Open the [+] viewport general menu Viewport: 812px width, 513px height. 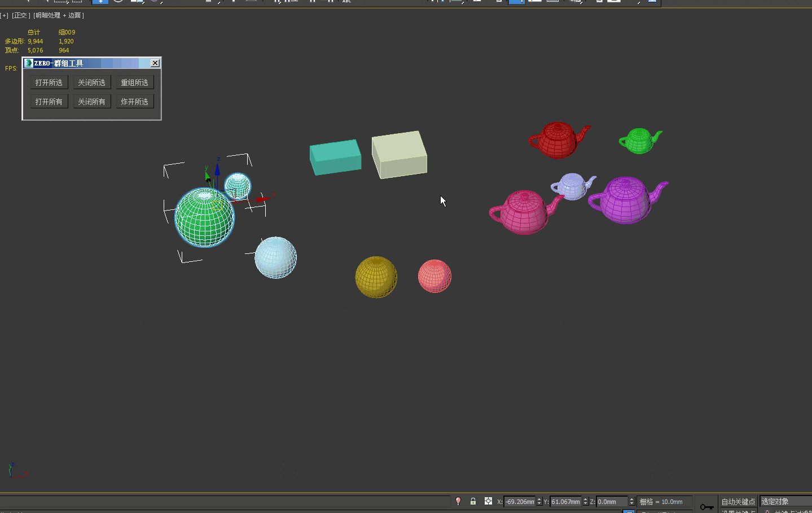tap(5, 16)
